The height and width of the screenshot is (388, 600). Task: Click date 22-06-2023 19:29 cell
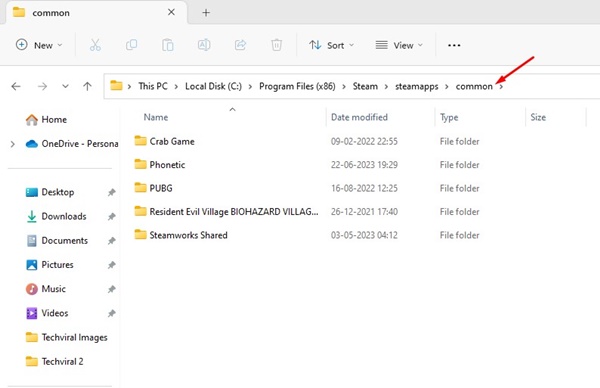364,165
